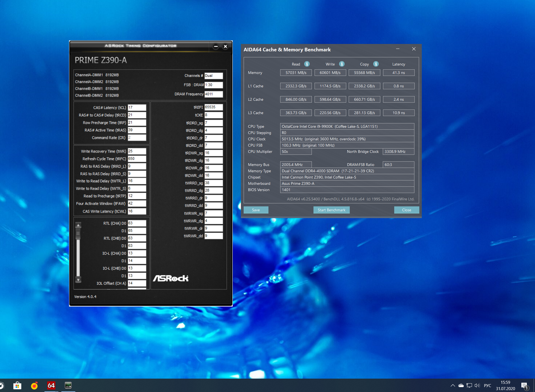
Task: Click the Copy column info icon
Action: [x=376, y=64]
